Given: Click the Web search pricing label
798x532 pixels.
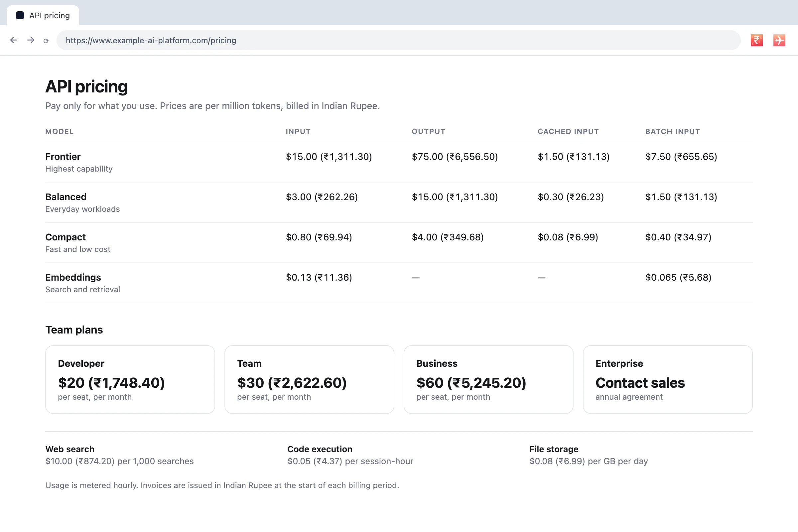Looking at the screenshot, I should 70,449.
